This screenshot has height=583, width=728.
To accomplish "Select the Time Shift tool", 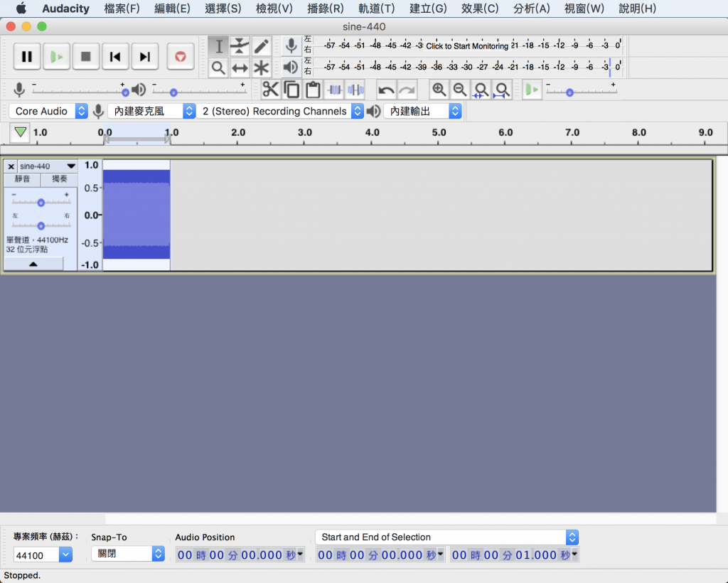I will click(x=240, y=68).
